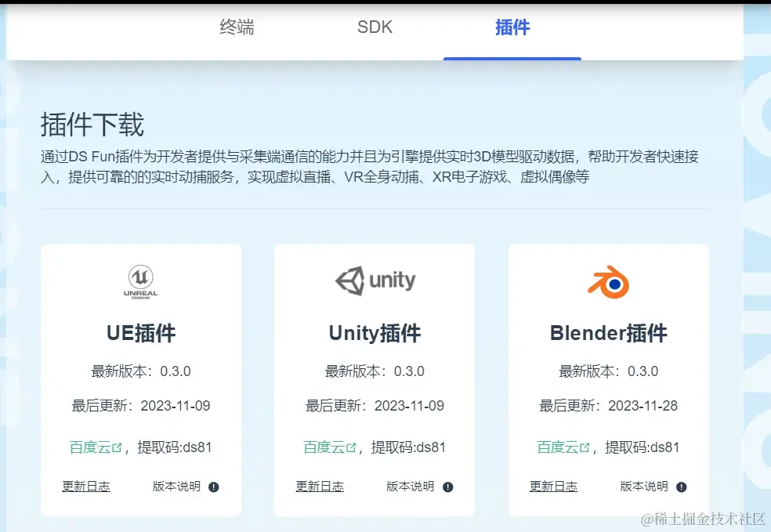The image size is (771, 532).
Task: Click 最新版本：0.3.0 in Blender插件 card
Action: coord(609,371)
